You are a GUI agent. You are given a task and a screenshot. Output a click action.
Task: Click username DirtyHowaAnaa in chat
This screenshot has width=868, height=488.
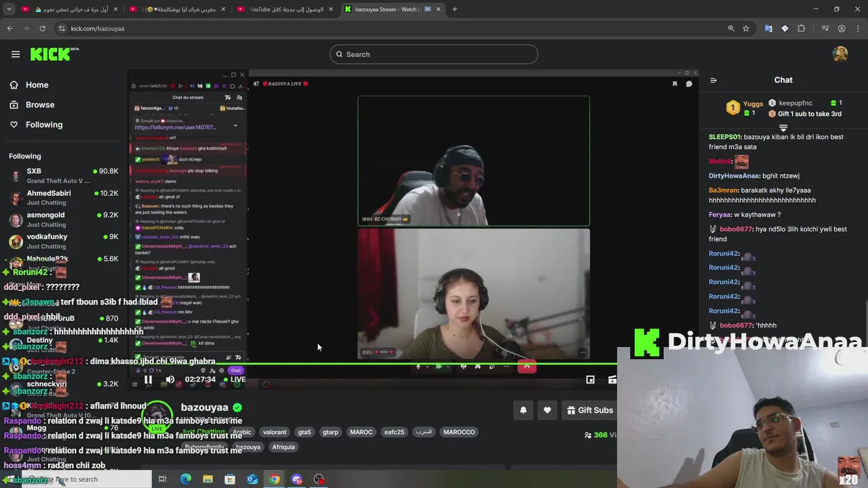coord(734,176)
